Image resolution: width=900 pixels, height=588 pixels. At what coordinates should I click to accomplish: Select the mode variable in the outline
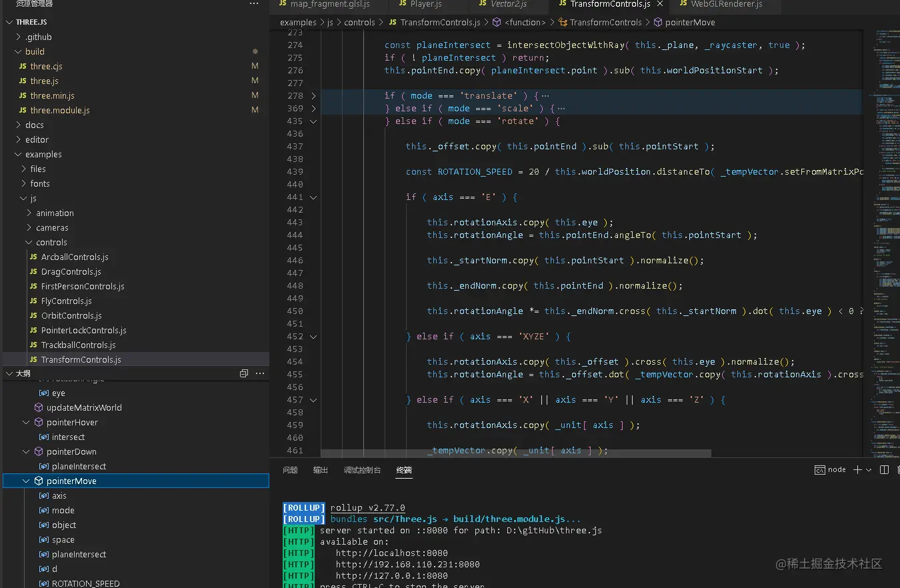click(x=136, y=510)
